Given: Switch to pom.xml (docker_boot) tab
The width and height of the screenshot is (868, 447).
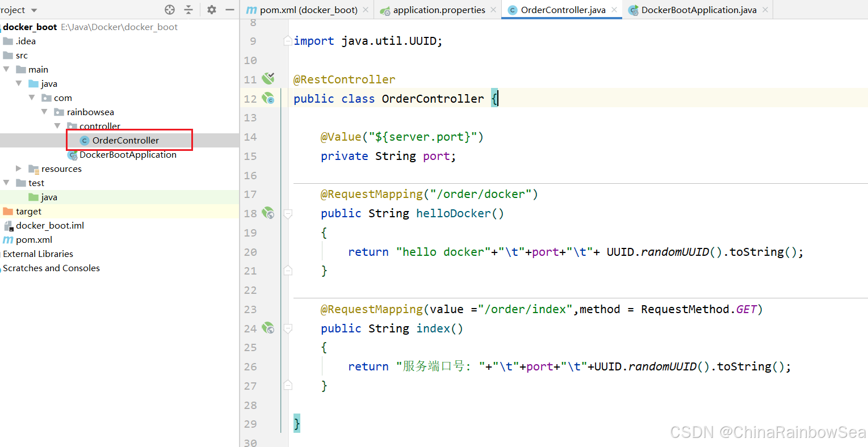Looking at the screenshot, I should (308, 10).
